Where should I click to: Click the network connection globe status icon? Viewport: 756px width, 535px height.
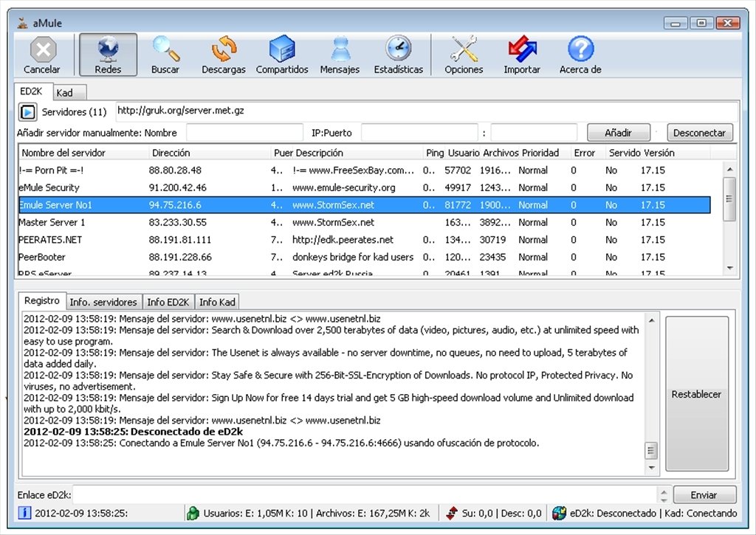point(559,513)
